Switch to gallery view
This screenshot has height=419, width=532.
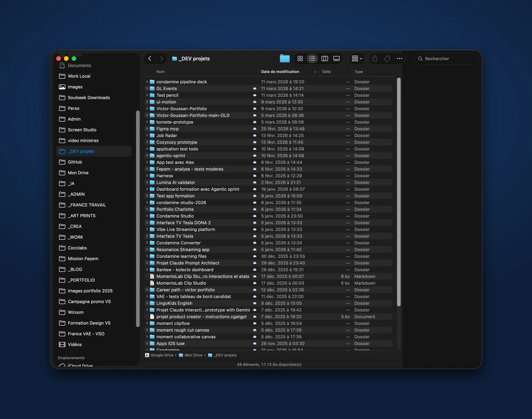[x=336, y=59]
